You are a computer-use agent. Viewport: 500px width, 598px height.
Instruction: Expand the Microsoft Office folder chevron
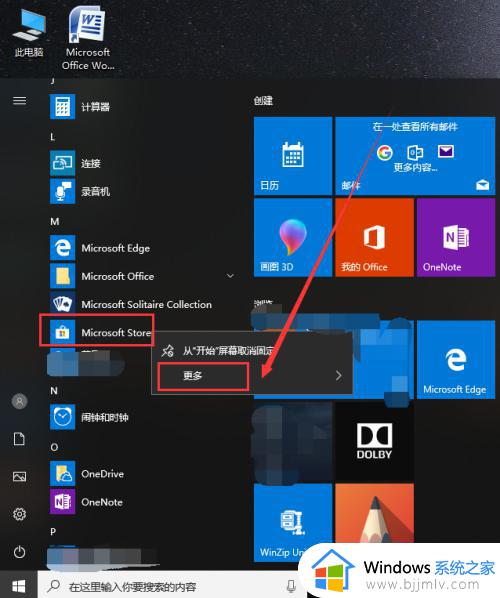[x=230, y=276]
